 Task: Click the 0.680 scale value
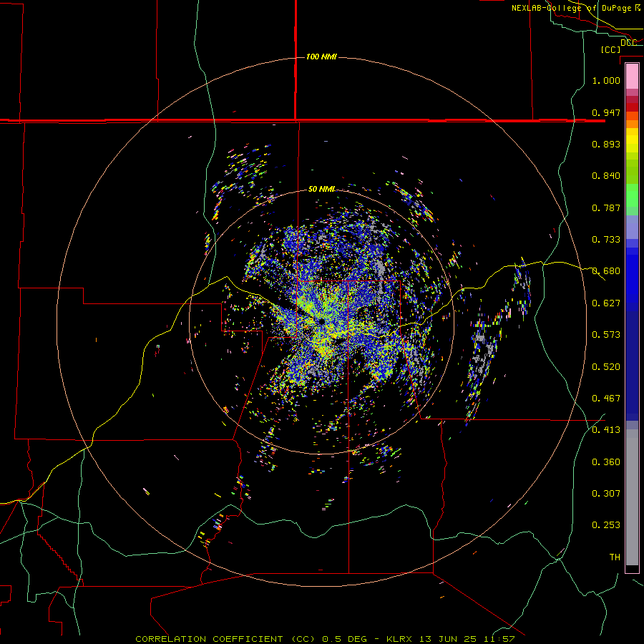606,271
